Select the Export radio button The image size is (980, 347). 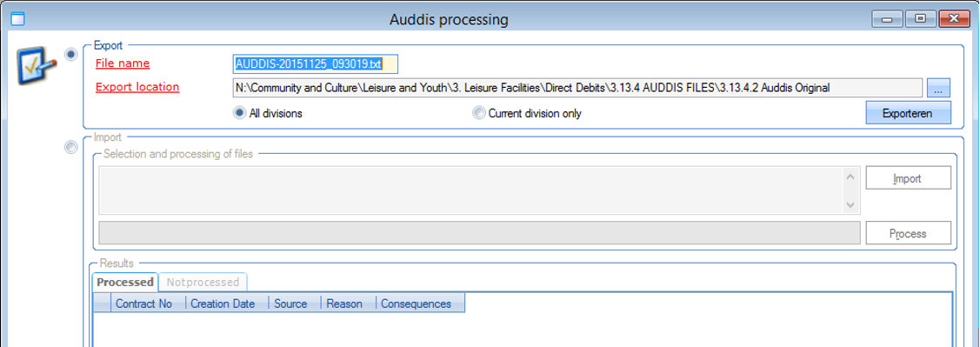(72, 56)
